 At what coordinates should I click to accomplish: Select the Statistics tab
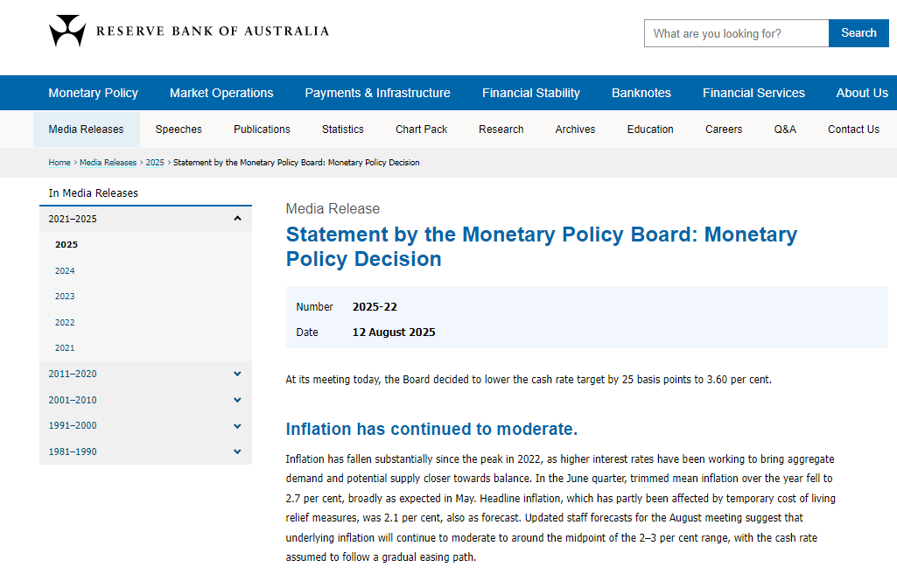tap(343, 129)
